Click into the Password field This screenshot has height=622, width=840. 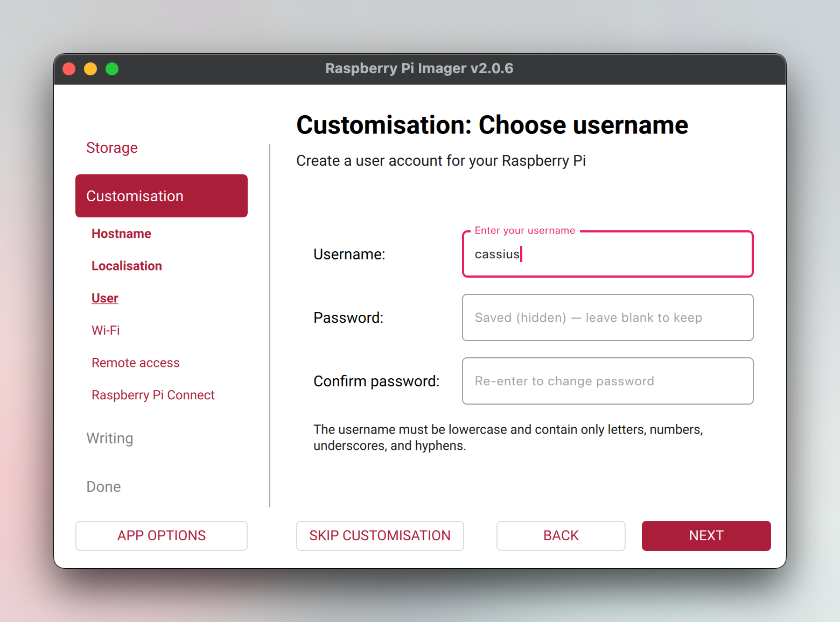pyautogui.click(x=607, y=317)
